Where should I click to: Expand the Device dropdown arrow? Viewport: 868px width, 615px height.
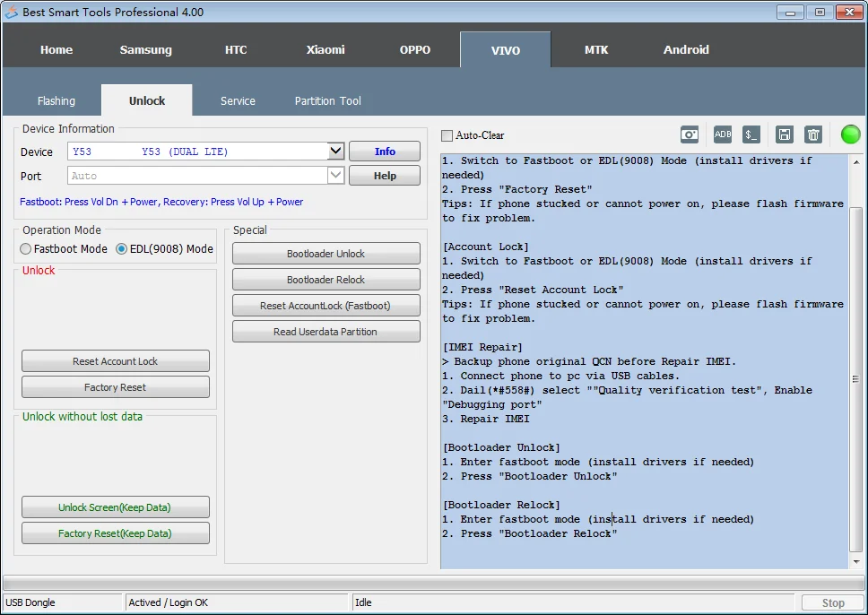[335, 152]
